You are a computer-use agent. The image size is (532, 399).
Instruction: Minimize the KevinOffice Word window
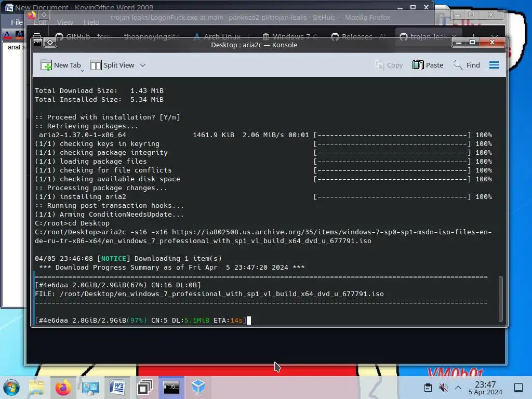pyautogui.click(x=400, y=7)
